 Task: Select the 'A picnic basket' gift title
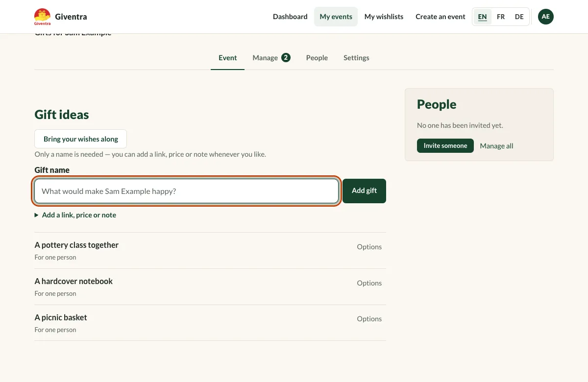[61, 317]
